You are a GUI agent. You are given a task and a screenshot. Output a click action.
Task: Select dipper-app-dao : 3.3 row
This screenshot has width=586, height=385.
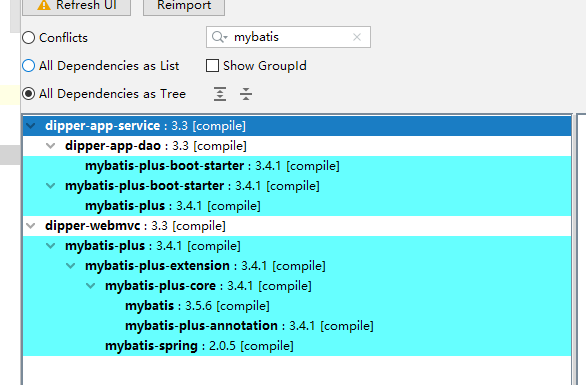[x=297, y=146]
